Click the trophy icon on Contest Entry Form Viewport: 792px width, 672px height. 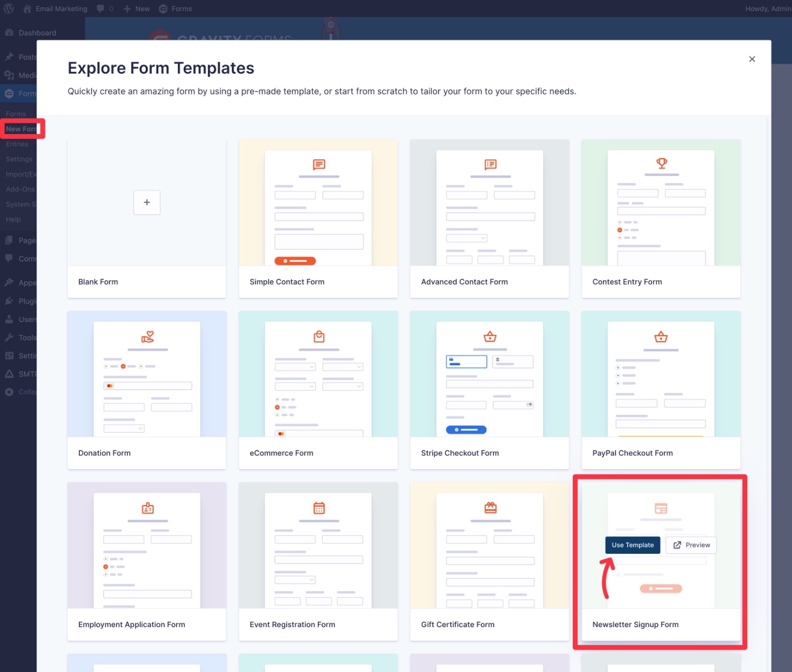(x=662, y=163)
